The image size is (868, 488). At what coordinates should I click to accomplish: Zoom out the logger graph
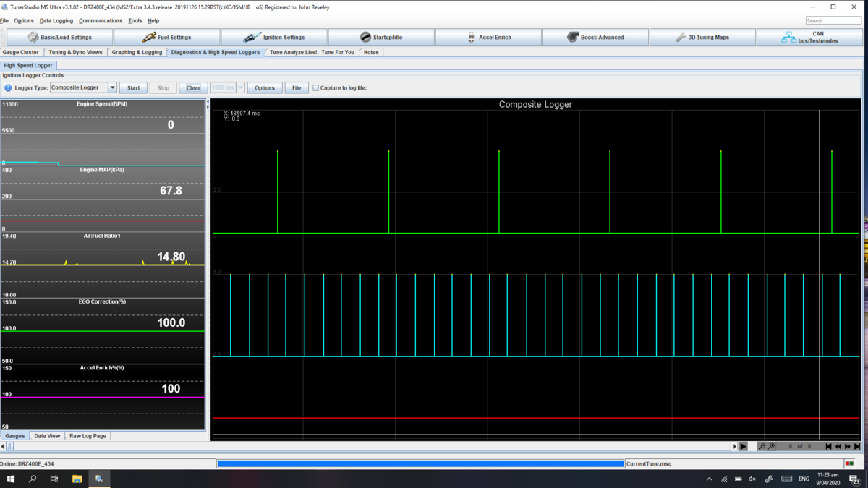(x=762, y=447)
